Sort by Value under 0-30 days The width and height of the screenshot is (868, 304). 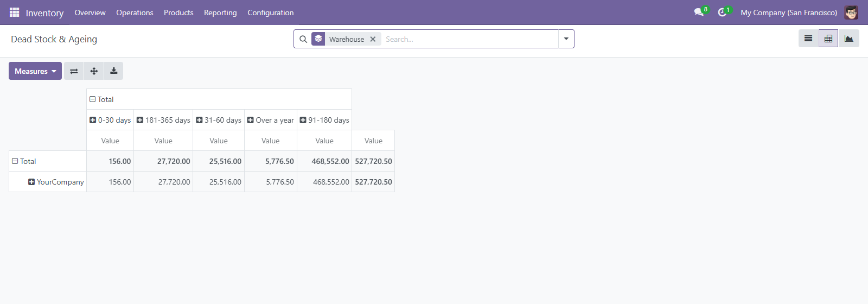coord(110,141)
